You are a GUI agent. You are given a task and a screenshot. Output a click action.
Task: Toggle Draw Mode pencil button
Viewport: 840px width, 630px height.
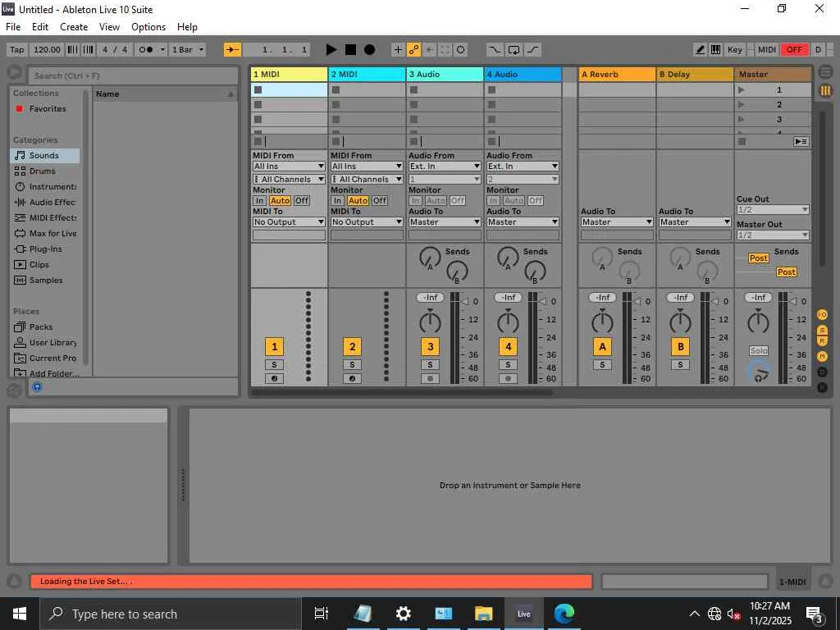pyautogui.click(x=700, y=50)
